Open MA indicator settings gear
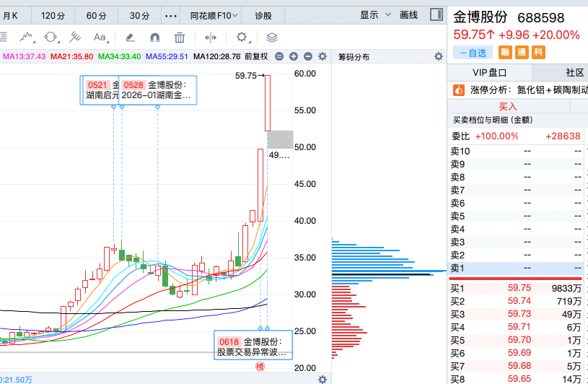 pyautogui.click(x=322, y=56)
